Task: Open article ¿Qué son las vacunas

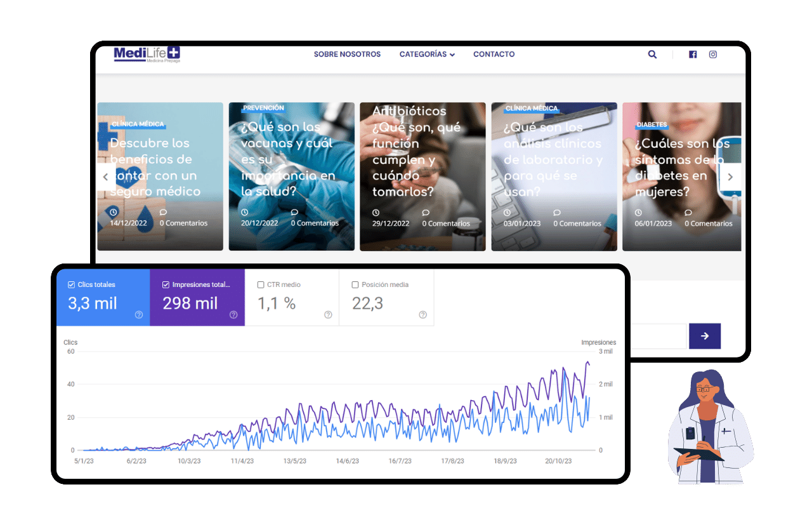Action: point(288,159)
